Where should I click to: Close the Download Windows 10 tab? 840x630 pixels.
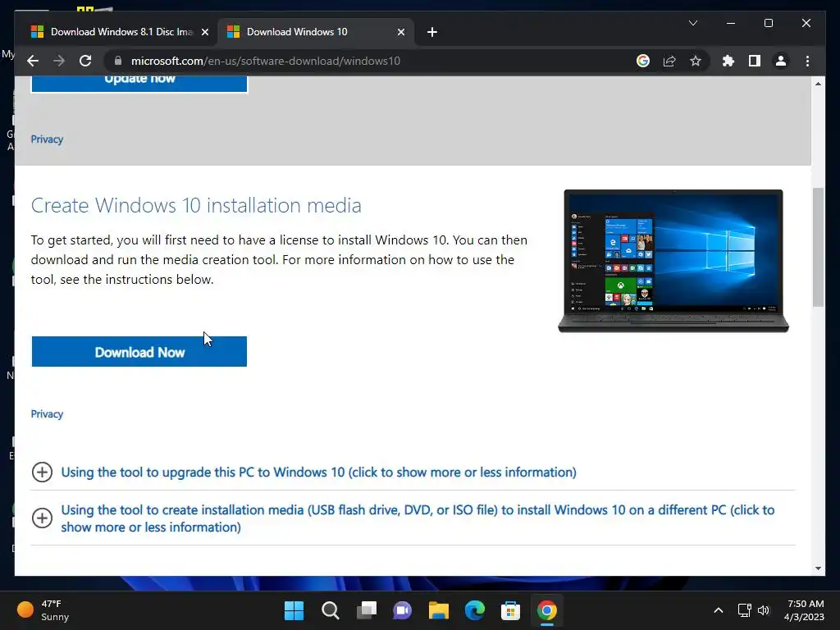pyautogui.click(x=400, y=32)
